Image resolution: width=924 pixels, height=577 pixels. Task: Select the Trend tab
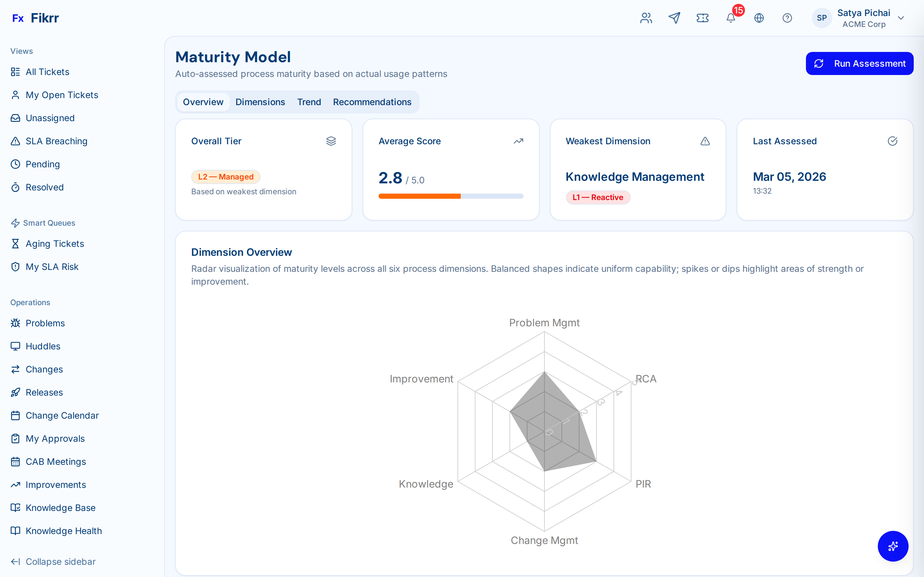[309, 102]
